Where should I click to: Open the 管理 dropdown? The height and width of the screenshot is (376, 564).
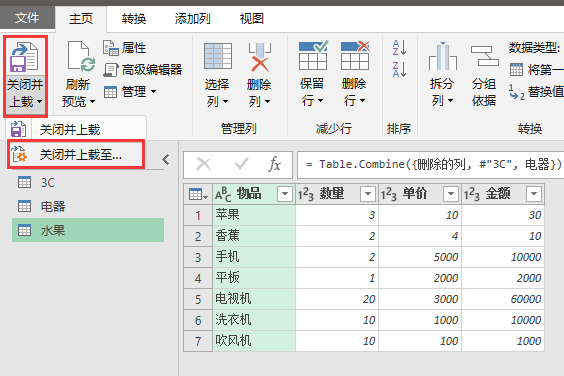point(130,92)
